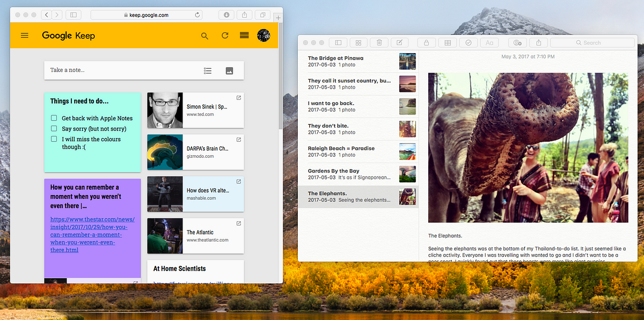The height and width of the screenshot is (320, 644).
Task: Reload page icon in Safari address bar
Action: click(x=197, y=15)
